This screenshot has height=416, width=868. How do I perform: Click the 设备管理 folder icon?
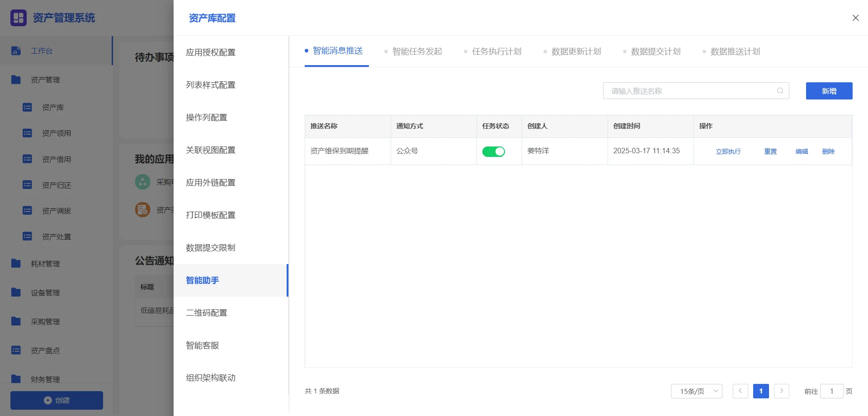(16, 292)
